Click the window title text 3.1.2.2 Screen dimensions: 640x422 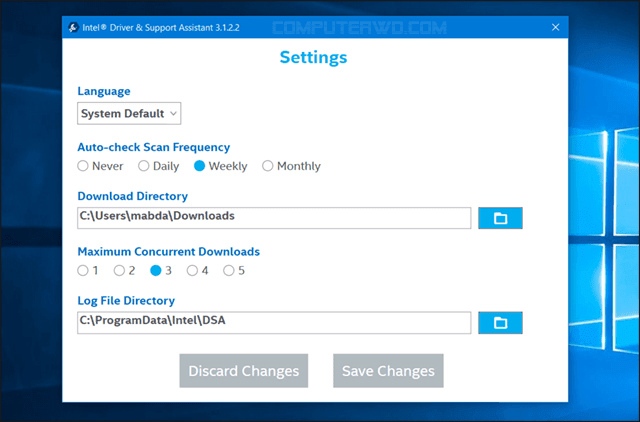click(227, 27)
